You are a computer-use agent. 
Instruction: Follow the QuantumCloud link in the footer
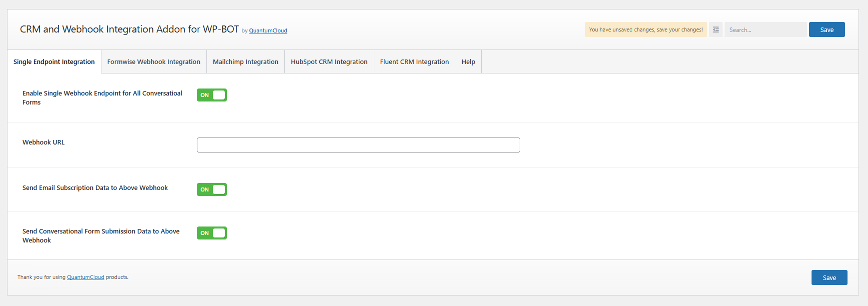click(x=85, y=277)
